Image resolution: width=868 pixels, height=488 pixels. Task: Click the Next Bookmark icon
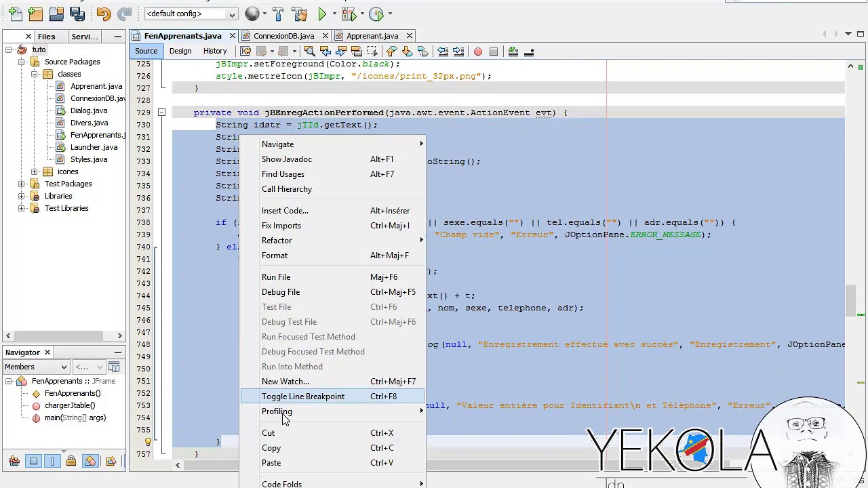(x=407, y=51)
